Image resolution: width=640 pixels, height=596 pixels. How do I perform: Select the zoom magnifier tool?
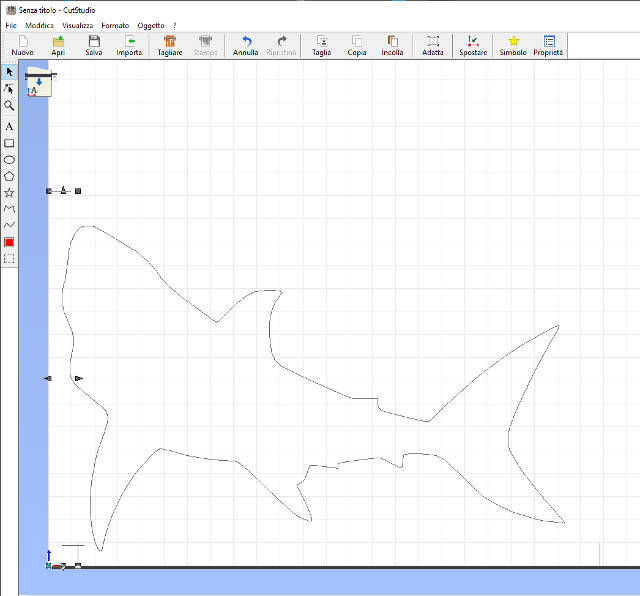coord(9,106)
